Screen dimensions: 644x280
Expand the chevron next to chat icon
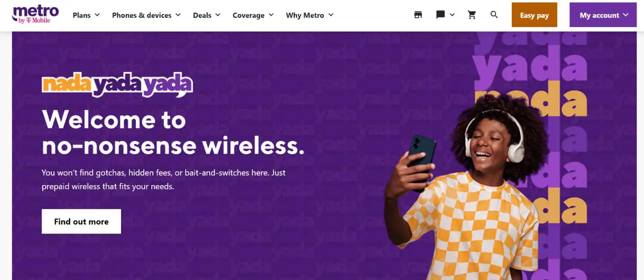coord(452,15)
